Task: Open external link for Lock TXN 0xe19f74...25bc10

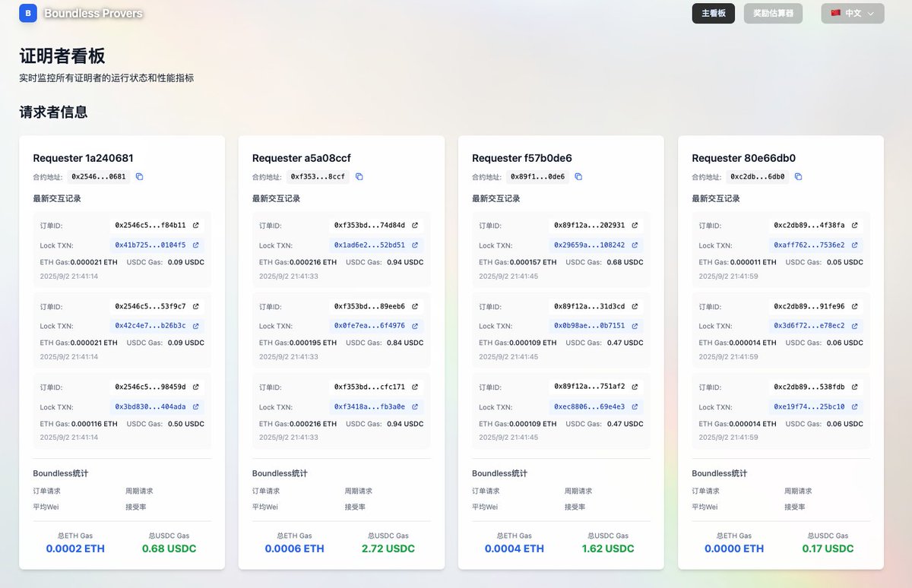Action: 854,407
